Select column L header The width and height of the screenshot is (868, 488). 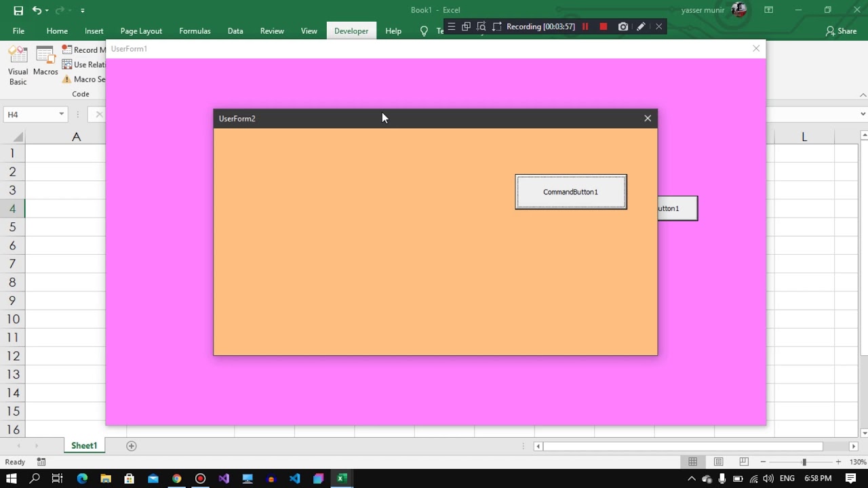804,137
